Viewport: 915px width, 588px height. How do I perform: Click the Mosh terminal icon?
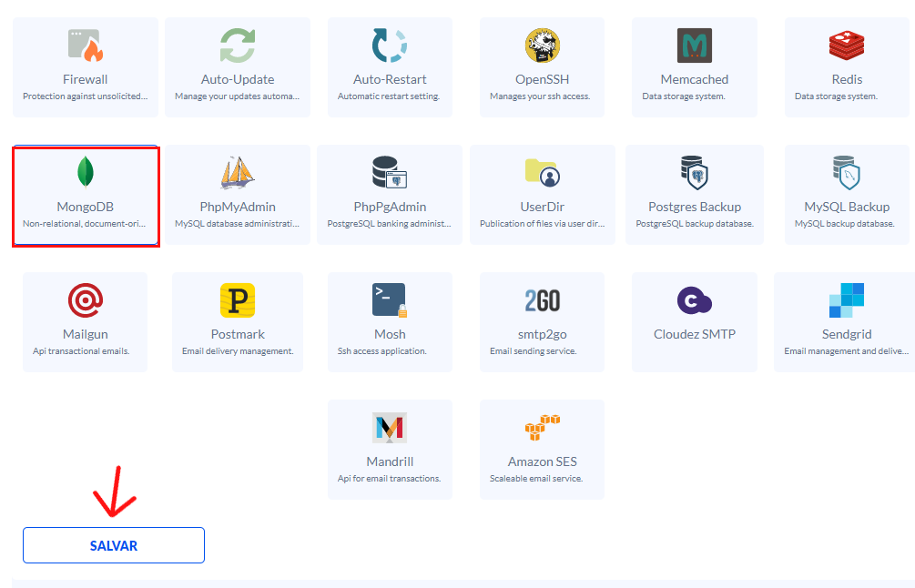click(x=390, y=299)
